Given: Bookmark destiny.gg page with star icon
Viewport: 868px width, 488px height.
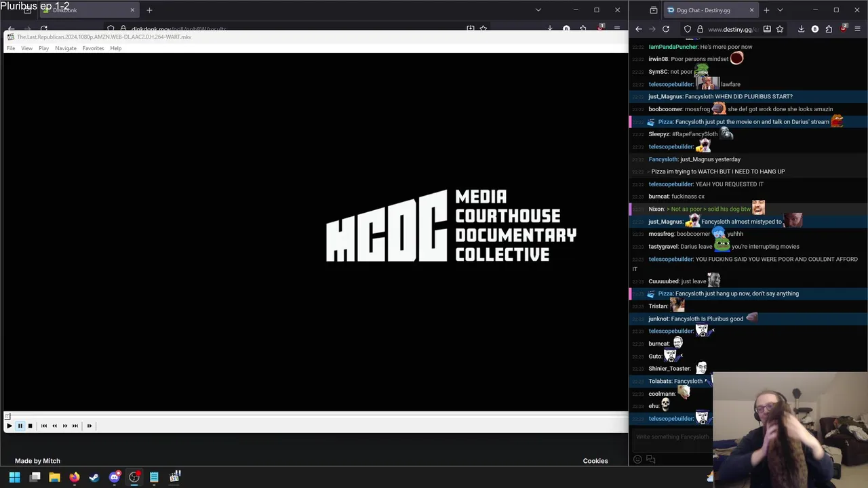Looking at the screenshot, I should point(780,29).
